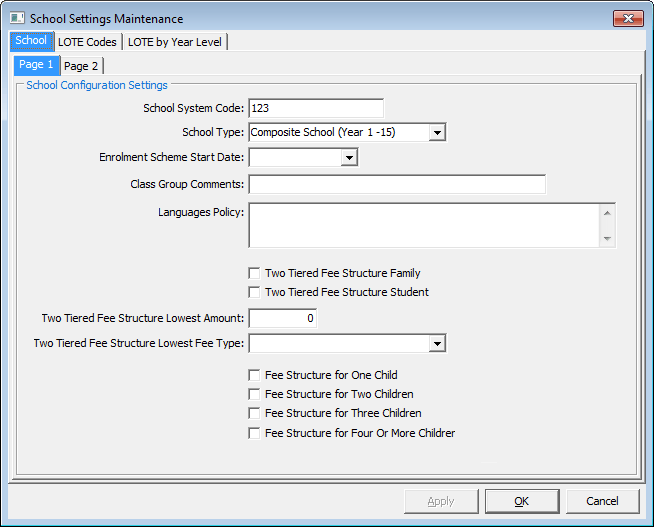This screenshot has width=654, height=527.
Task: Open the LOTE by Year Level tab
Action: click(175, 42)
